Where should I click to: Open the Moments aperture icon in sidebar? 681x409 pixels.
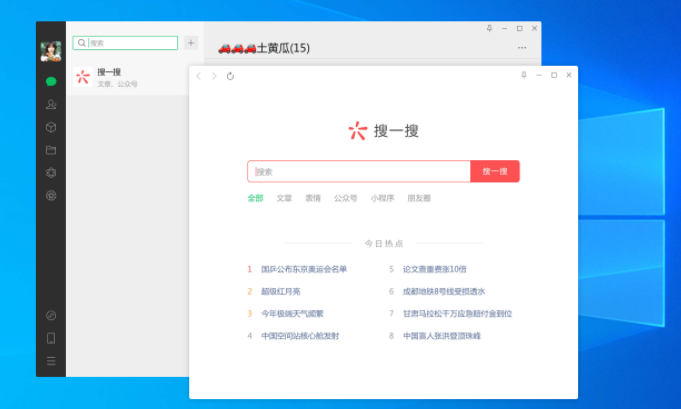click(51, 173)
